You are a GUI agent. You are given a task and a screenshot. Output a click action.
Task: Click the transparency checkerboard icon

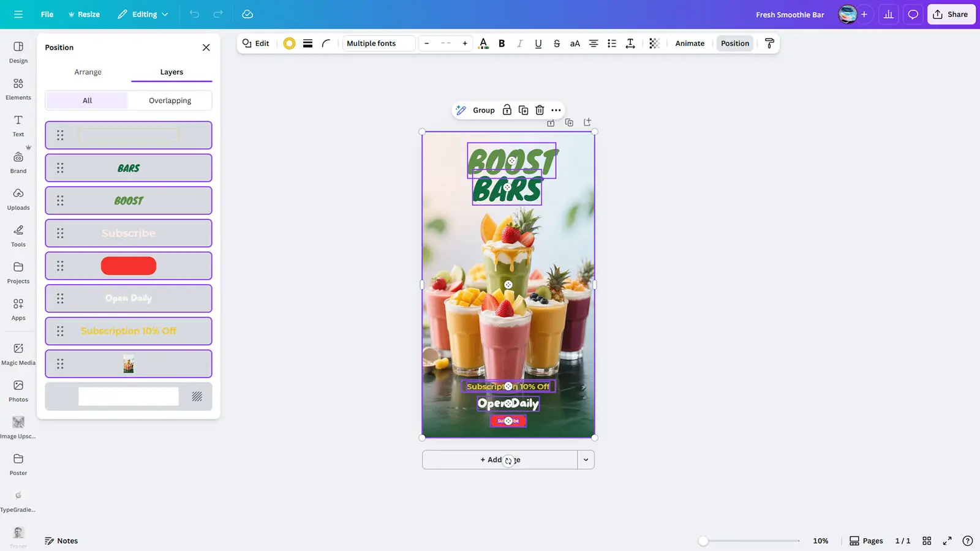pyautogui.click(x=654, y=43)
